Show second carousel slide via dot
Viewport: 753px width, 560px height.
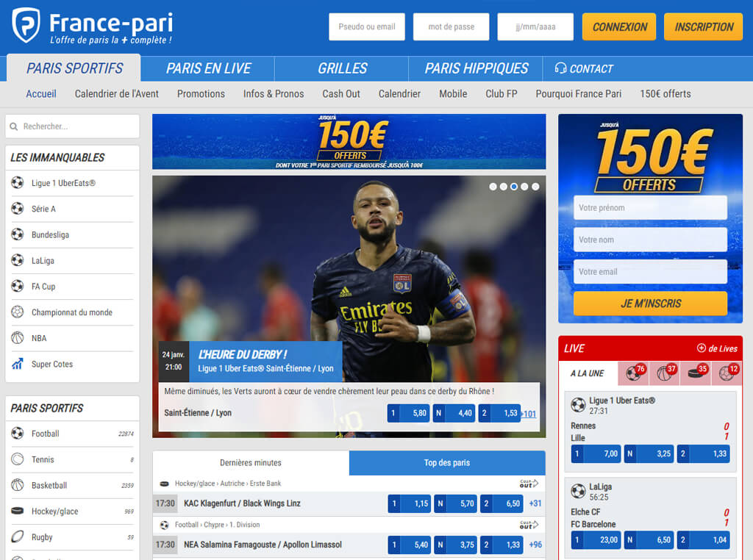coord(503,187)
